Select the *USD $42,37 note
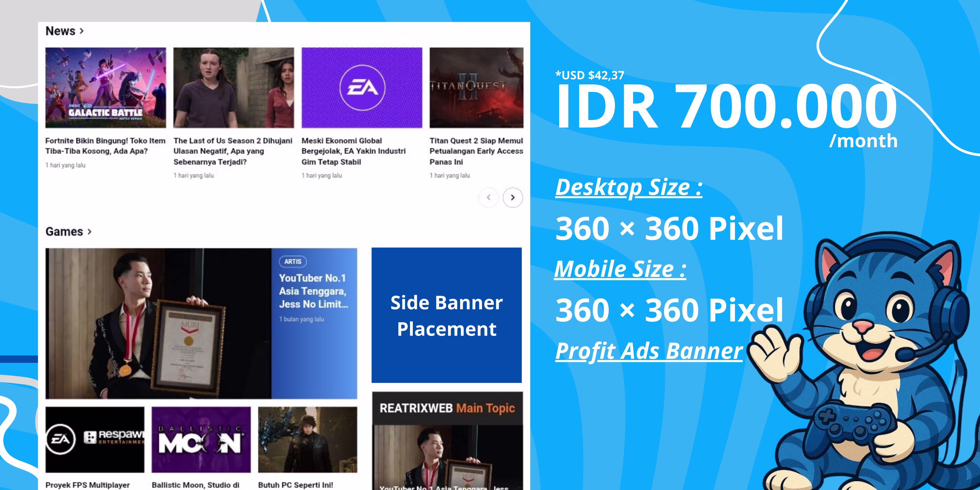980x490 pixels. tap(590, 75)
